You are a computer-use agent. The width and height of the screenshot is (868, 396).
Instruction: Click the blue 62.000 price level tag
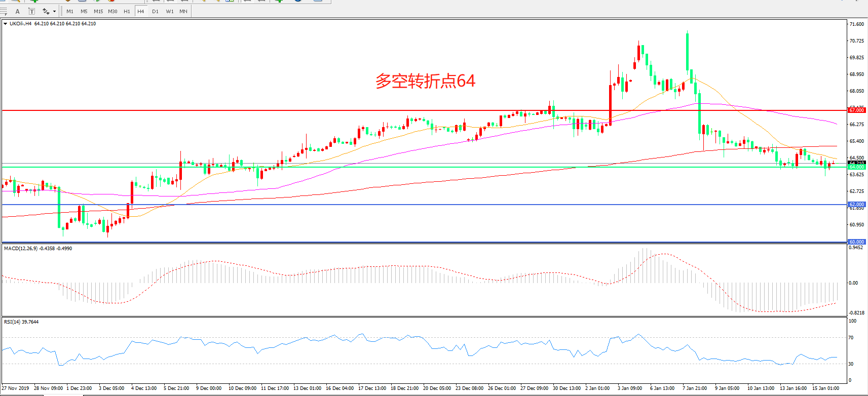click(856, 205)
